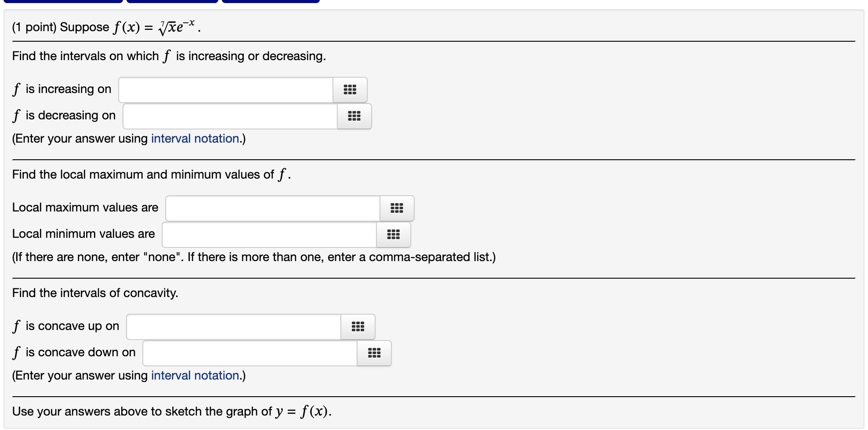This screenshot has height=430, width=868.
Task: Click the concave down answer box
Action: 248,353
